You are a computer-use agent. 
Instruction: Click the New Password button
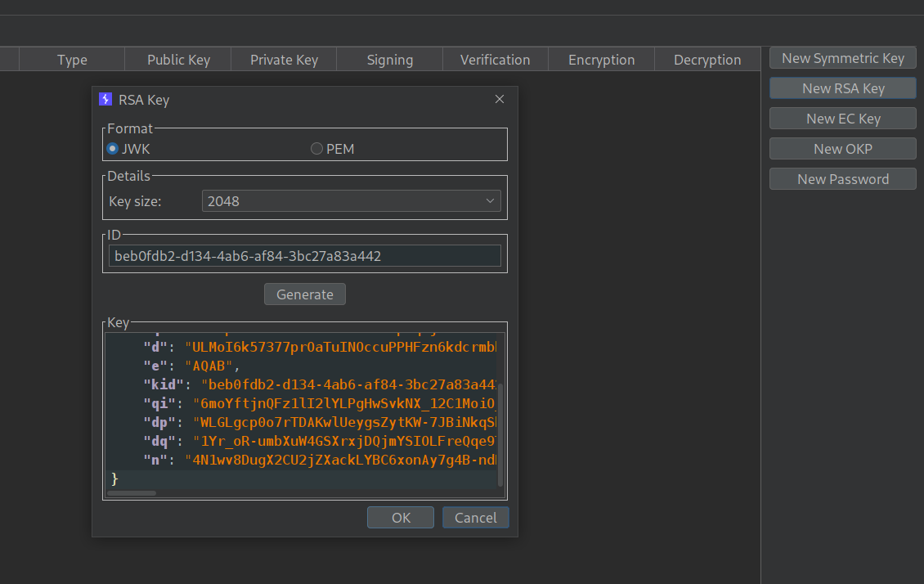pyautogui.click(x=842, y=179)
